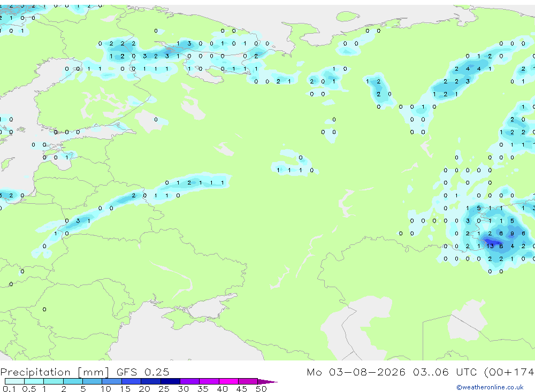Select the 35–40 mm violet legend swatch
This screenshot has height=392, width=535.
[209, 381]
